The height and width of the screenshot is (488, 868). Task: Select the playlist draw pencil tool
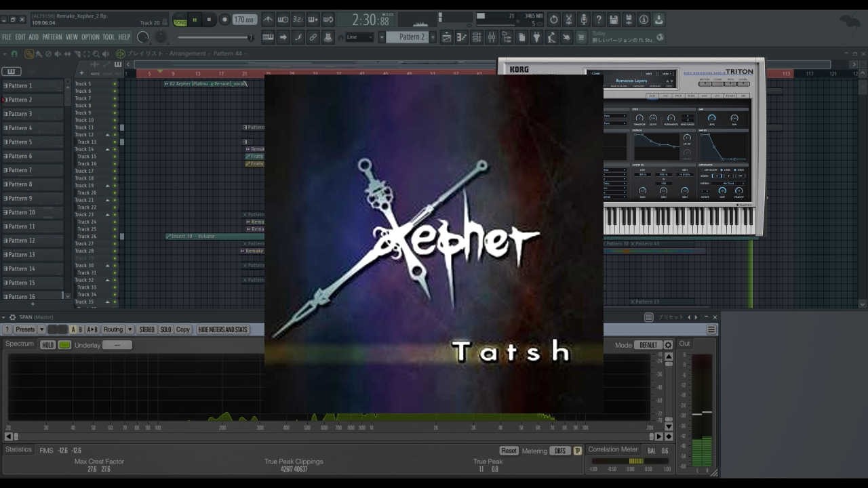29,54
